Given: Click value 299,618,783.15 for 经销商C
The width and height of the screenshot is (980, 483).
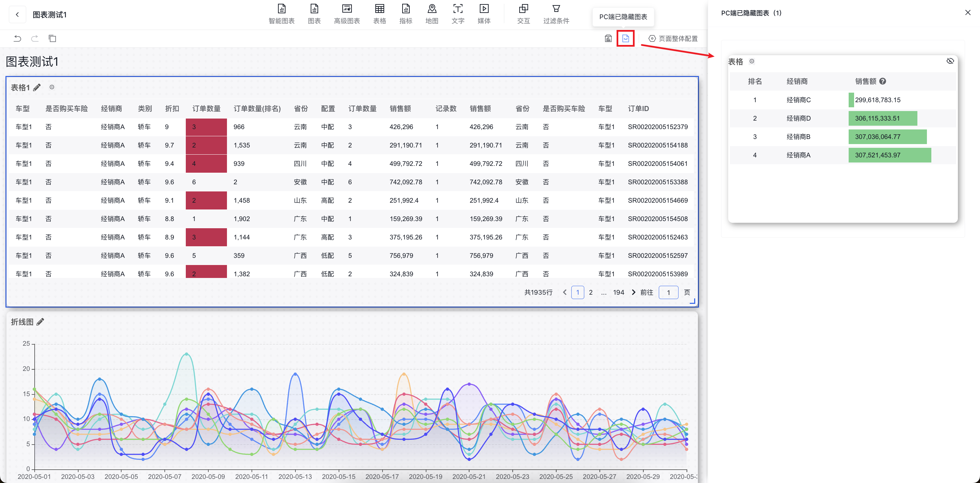Looking at the screenshot, I should [x=878, y=100].
